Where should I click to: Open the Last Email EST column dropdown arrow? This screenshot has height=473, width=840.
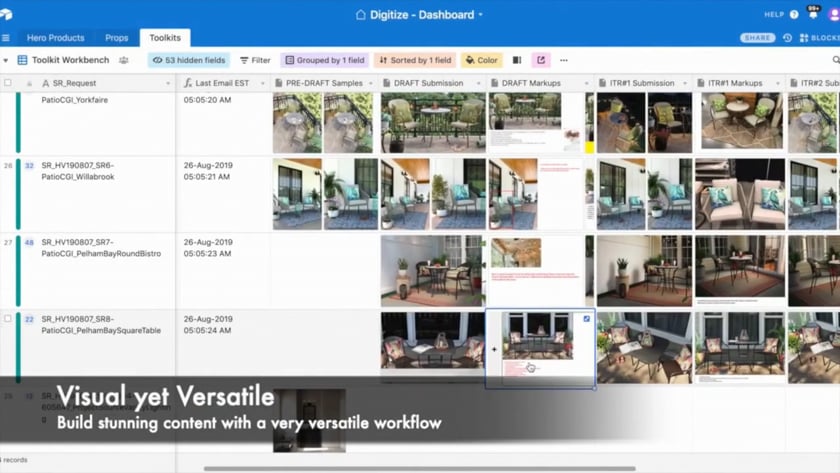tap(262, 84)
